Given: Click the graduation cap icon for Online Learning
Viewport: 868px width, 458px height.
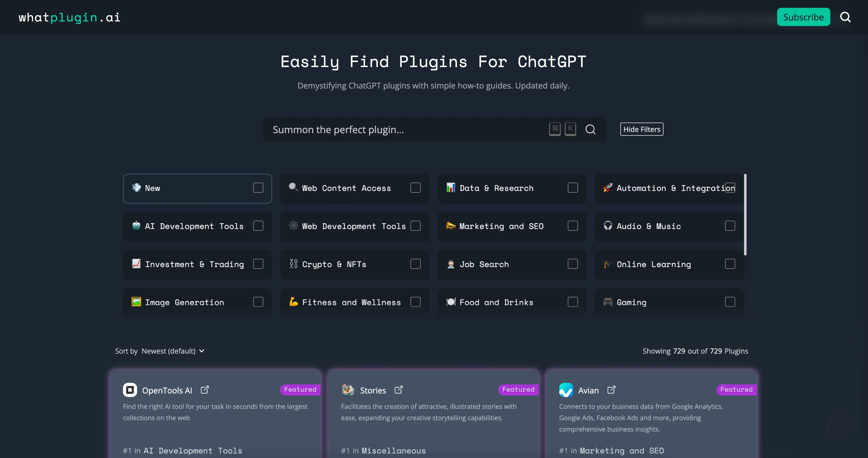Looking at the screenshot, I should coord(607,264).
